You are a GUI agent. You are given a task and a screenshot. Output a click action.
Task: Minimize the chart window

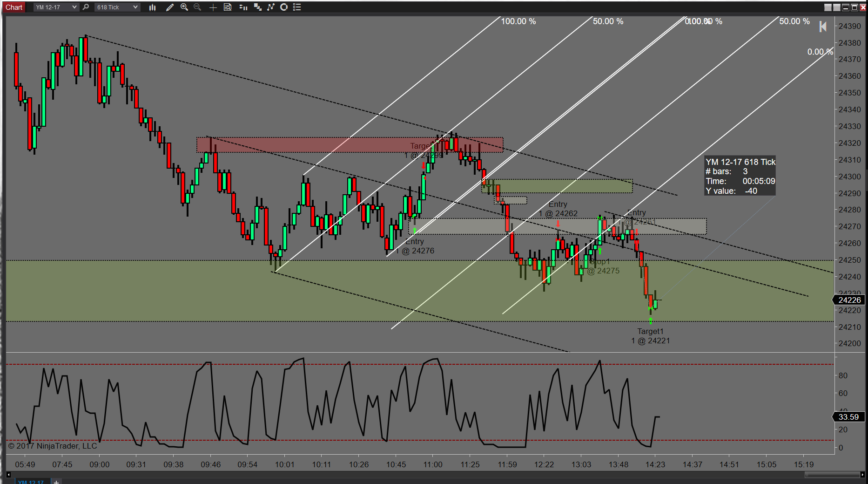tap(846, 7)
